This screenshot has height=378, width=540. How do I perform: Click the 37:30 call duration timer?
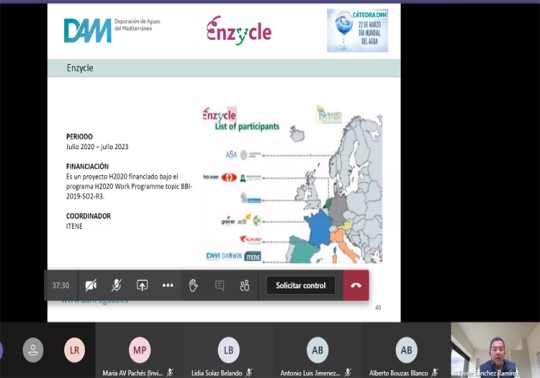61,285
